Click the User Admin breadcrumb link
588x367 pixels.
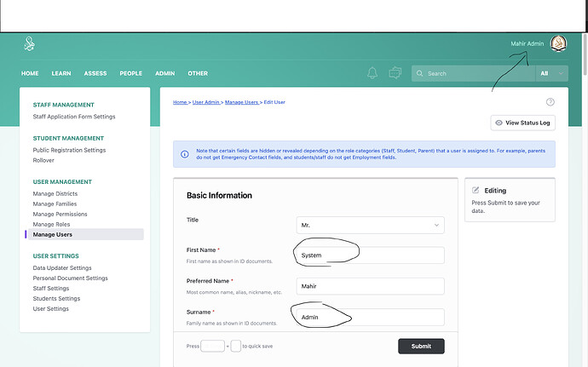206,102
